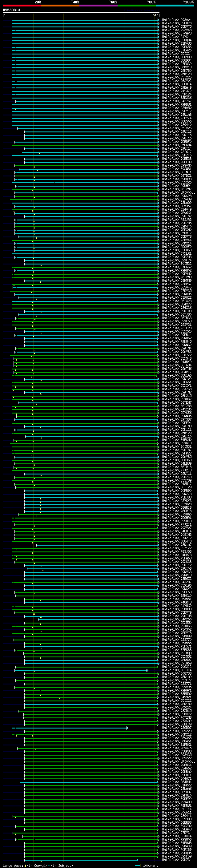The width and height of the screenshot is (197, 868).
Task: Select UniRef100_Q307Z2 label
Action: (x=177, y=355)
